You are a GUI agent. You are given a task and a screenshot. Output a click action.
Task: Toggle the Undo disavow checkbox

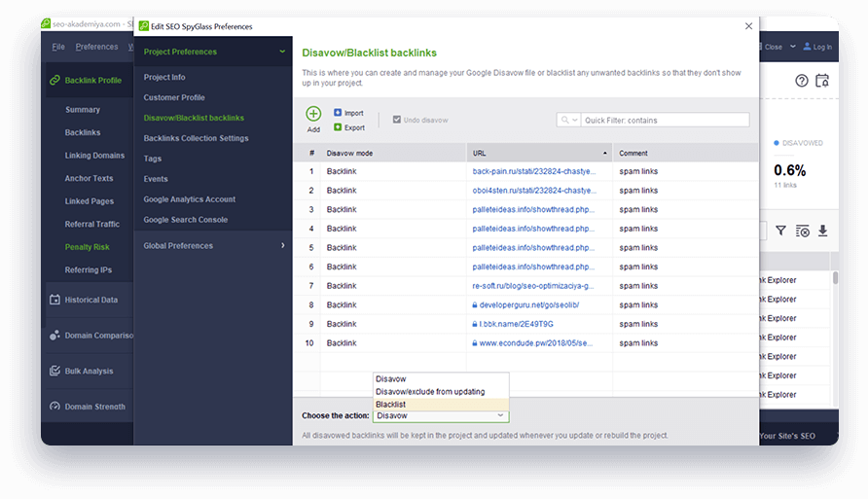[397, 120]
